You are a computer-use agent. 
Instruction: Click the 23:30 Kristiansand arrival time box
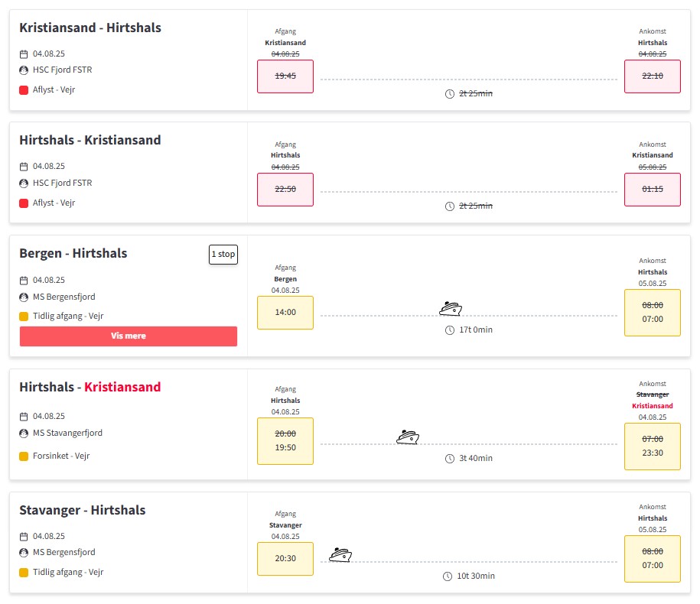(x=653, y=446)
